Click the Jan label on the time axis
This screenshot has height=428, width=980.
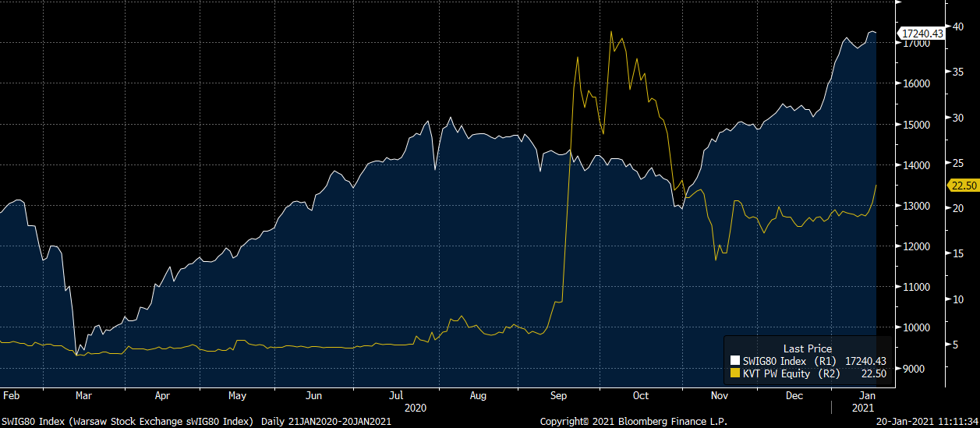pyautogui.click(x=869, y=395)
